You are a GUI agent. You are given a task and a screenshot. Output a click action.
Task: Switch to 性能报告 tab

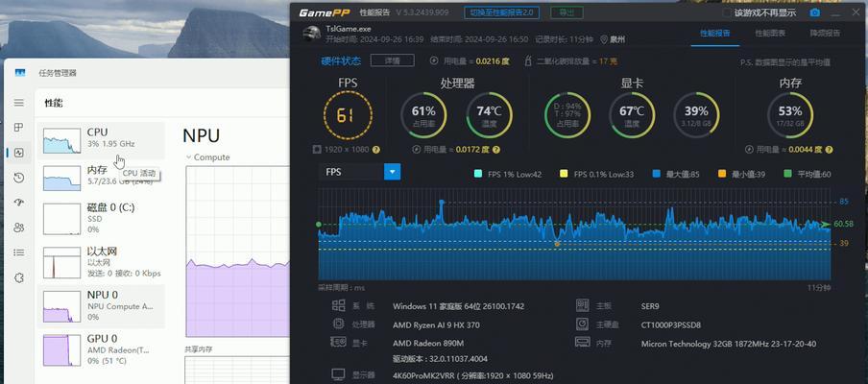[x=714, y=34]
